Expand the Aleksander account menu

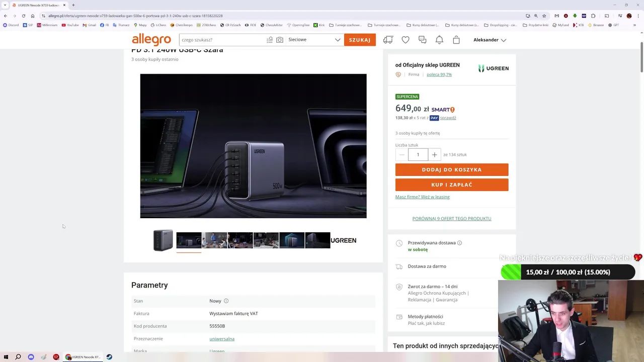[490, 40]
